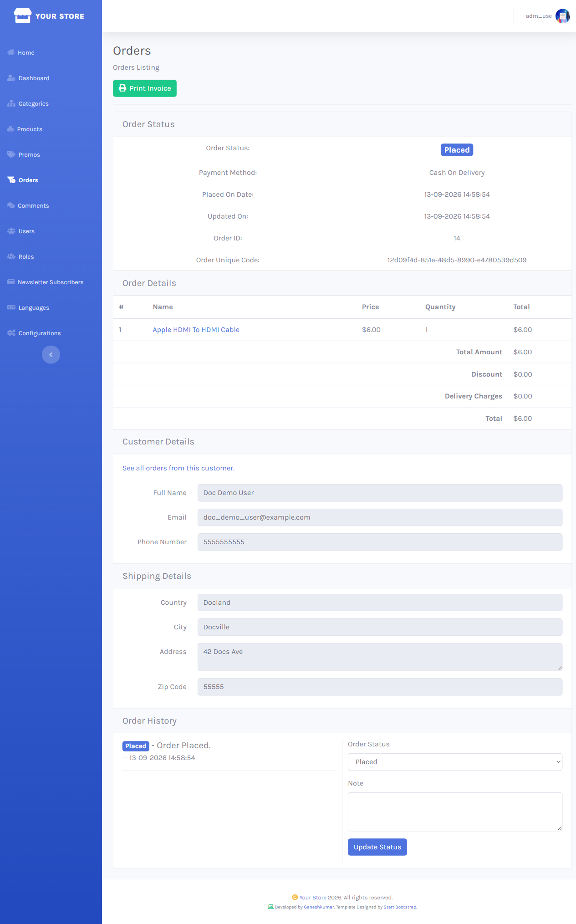The width and height of the screenshot is (576, 924).
Task: Click the admin user avatar
Action: pos(563,16)
